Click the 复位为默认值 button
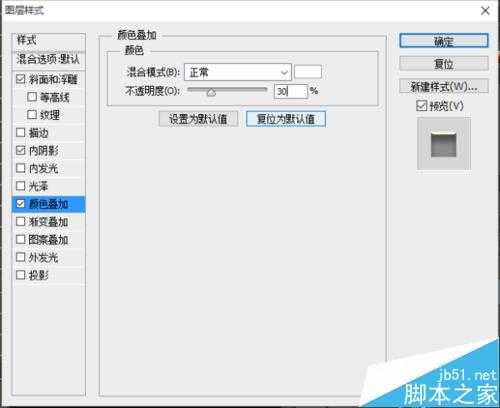Viewport: 500px width, 408px height. click(x=286, y=119)
